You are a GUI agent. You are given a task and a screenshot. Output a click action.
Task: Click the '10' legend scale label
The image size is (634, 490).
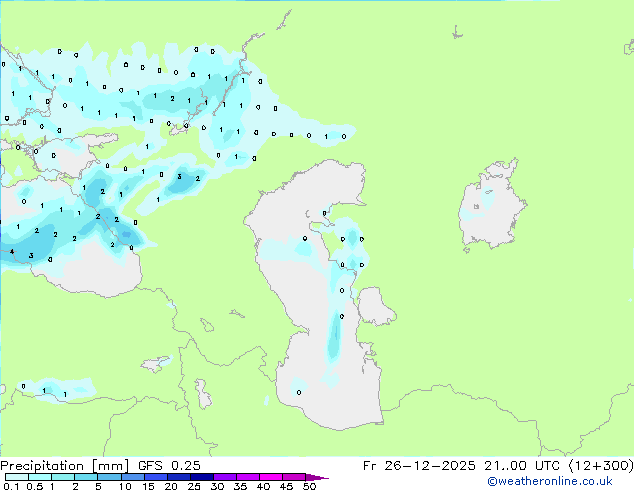125,486
